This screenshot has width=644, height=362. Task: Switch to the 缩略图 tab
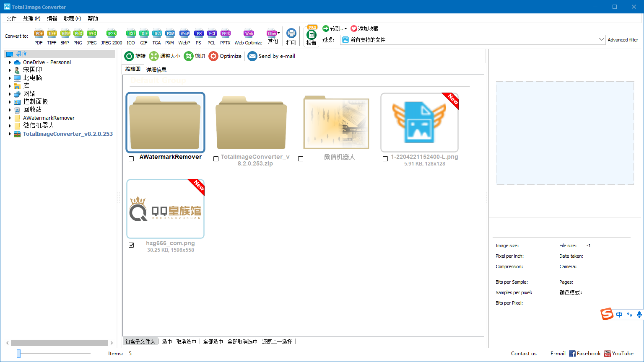tap(133, 69)
